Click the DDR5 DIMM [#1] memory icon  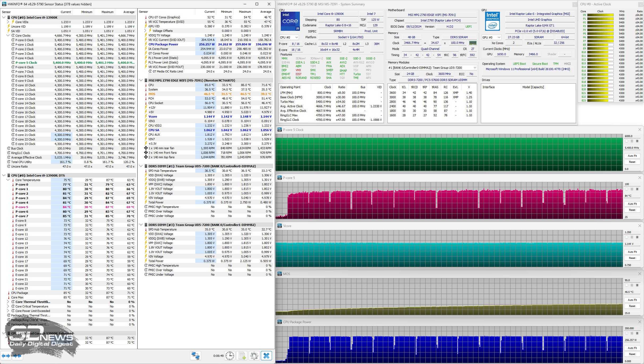tap(146, 166)
